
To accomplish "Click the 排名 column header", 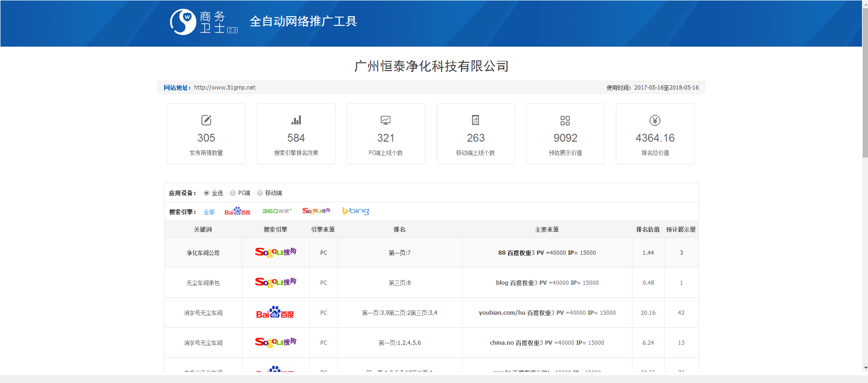I will [x=400, y=229].
